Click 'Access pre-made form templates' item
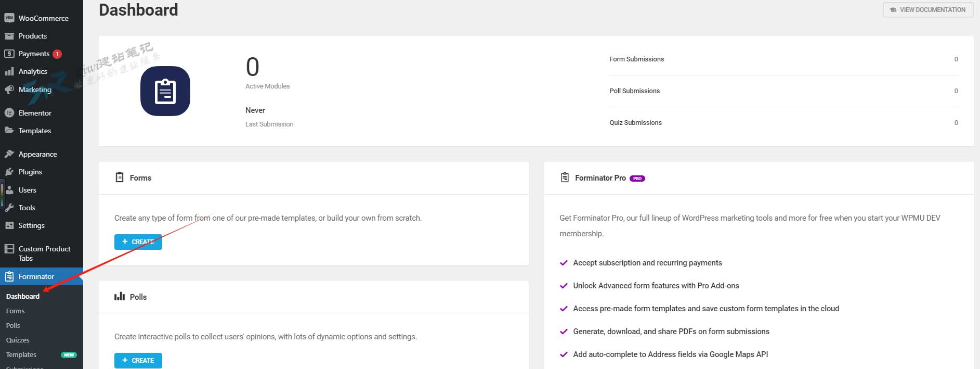The width and height of the screenshot is (980, 369). (x=706, y=309)
